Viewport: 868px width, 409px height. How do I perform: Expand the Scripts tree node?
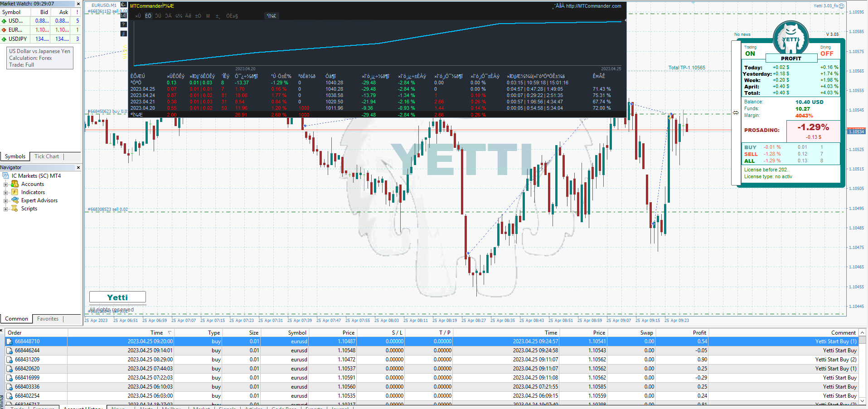[5, 209]
